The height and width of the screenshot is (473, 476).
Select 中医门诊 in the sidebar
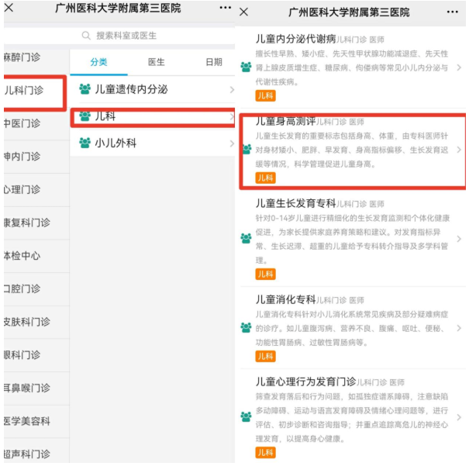(22, 123)
